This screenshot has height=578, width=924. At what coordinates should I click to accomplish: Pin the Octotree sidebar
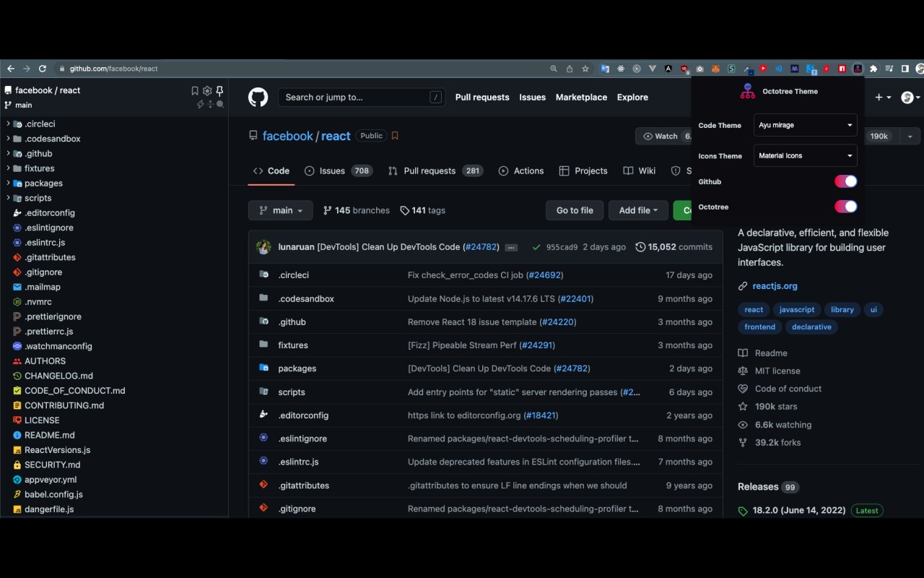pos(219,90)
